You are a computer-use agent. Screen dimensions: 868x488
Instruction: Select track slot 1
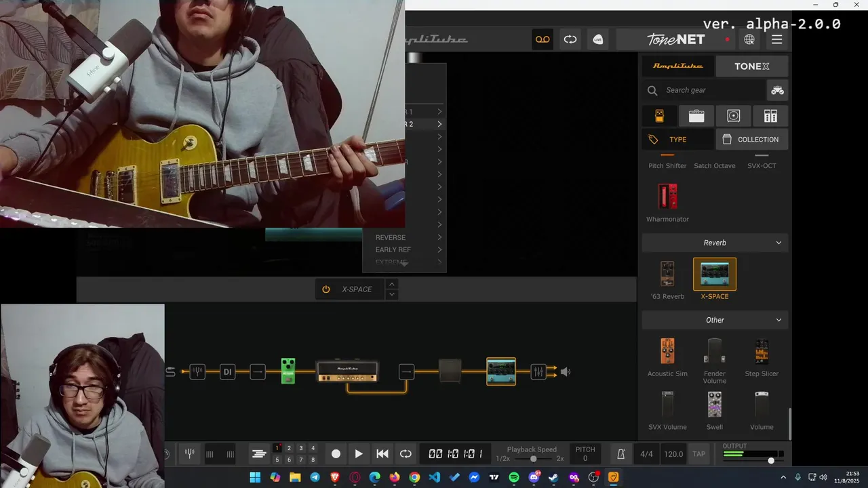pyautogui.click(x=277, y=448)
